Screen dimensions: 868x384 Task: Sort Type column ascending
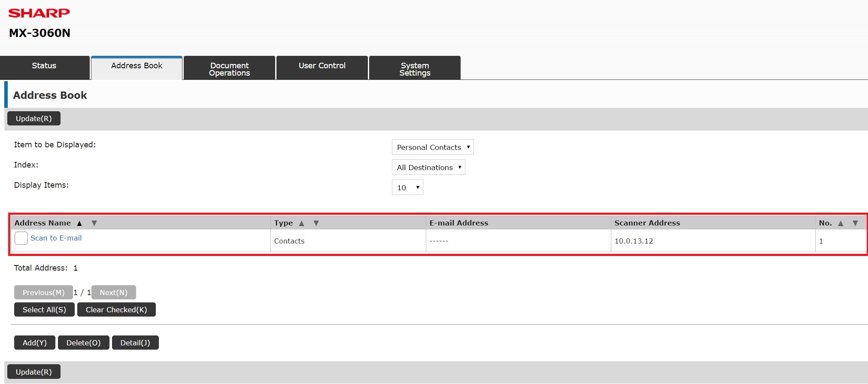[301, 223]
